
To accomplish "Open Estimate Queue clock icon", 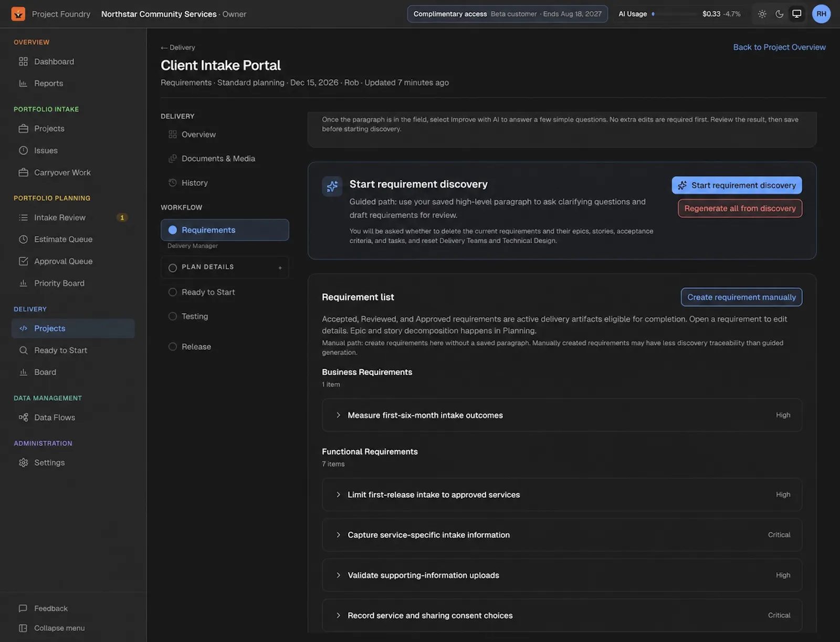I will (23, 239).
